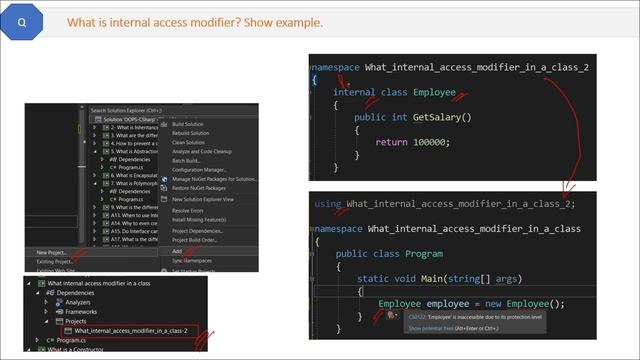Click project icon of 'A13. When to use Interface'
Viewport: 640px width, 360px height.
pos(106,215)
